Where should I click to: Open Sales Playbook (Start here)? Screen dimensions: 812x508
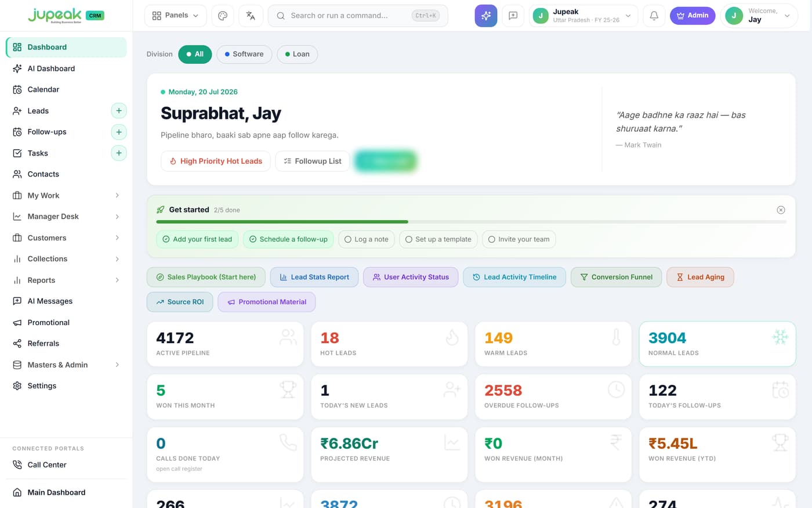click(x=206, y=277)
